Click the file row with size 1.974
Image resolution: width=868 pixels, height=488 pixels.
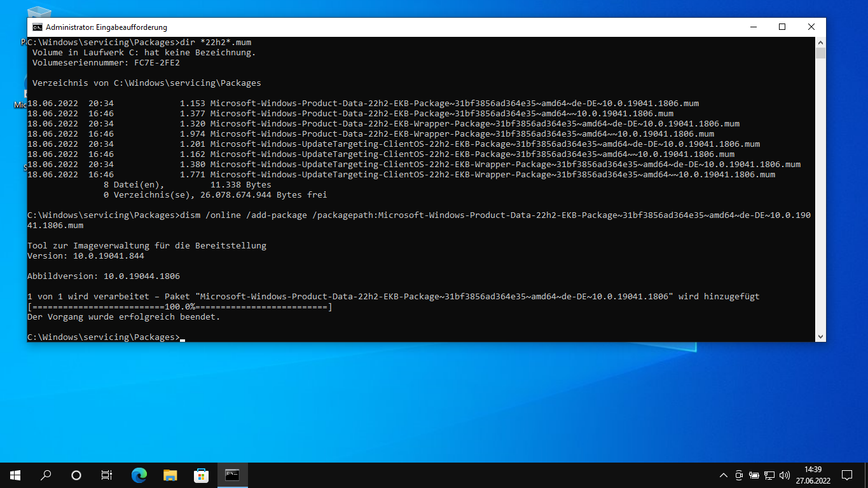(x=371, y=134)
